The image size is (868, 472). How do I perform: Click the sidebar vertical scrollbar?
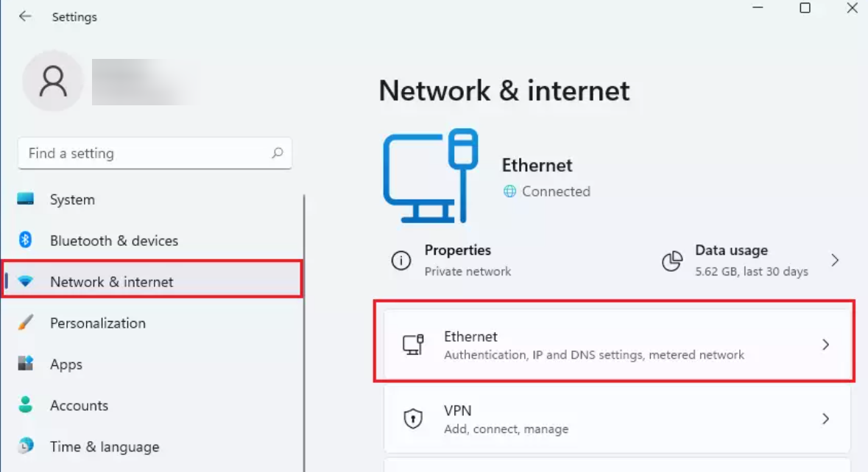click(x=304, y=331)
